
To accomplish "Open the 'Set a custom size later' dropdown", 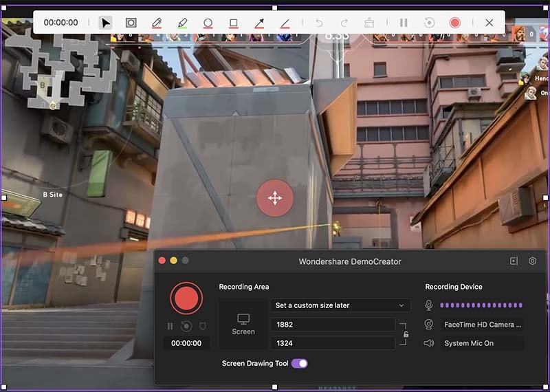I will (340, 305).
